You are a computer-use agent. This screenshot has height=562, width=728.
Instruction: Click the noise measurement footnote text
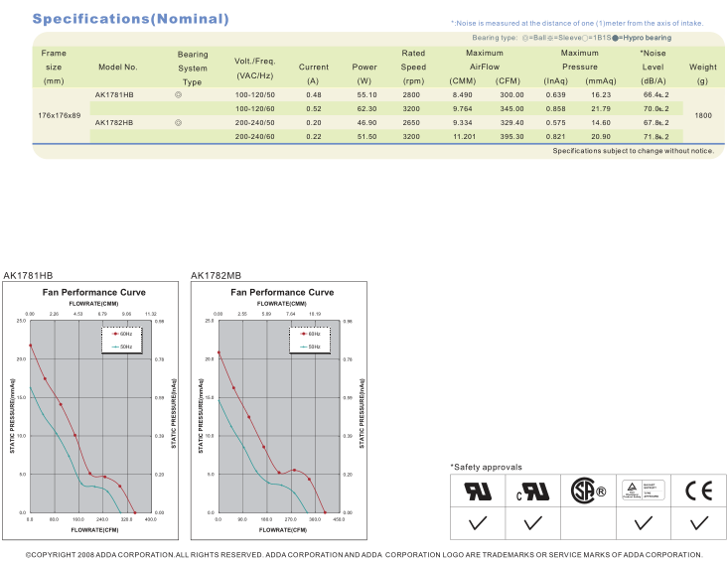coord(577,23)
